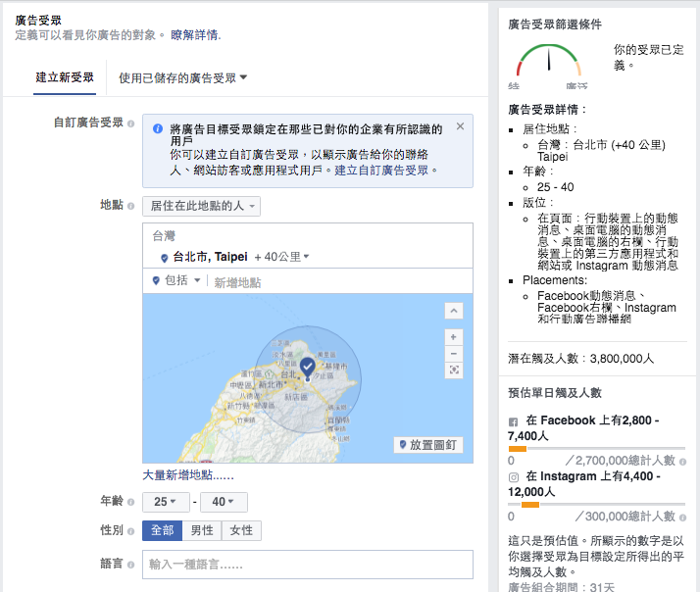Click info icon beside 300,000總計人數
Viewport: 700px width, 592px height.
pos(682,518)
